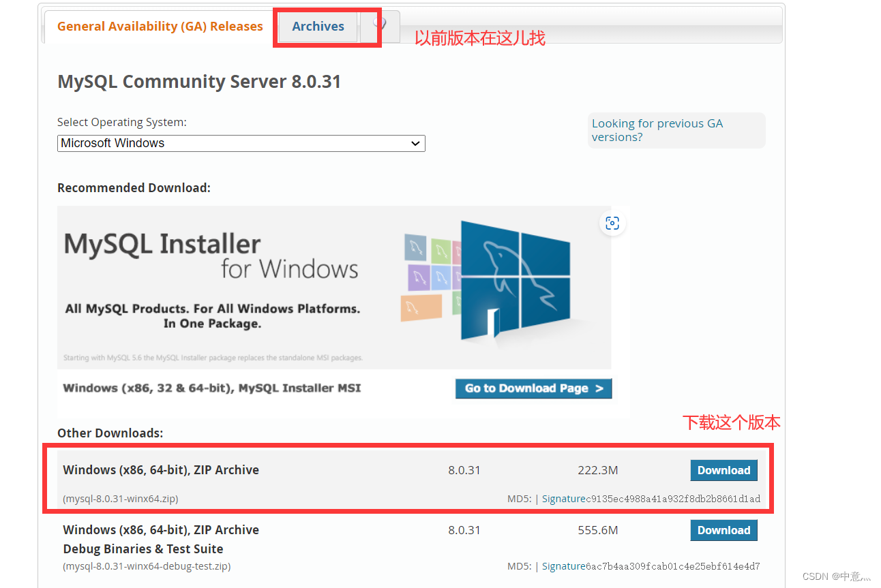Click the 222.3M file size value
The image size is (881, 588).
[598, 470]
